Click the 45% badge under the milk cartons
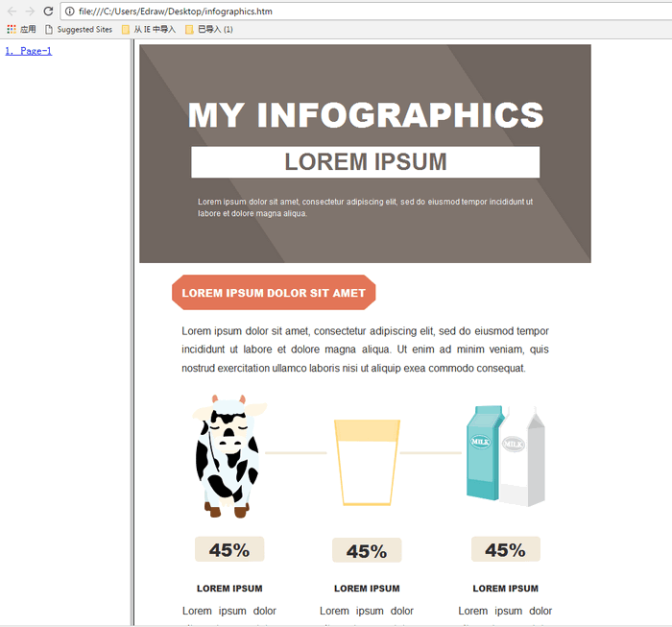 tap(506, 549)
